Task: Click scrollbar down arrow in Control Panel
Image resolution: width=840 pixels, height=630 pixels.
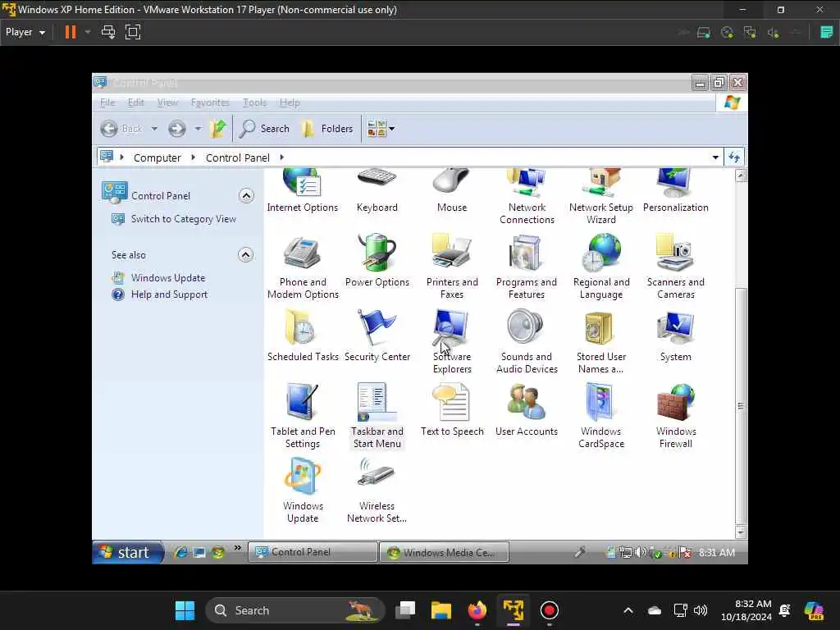Action: point(741,532)
